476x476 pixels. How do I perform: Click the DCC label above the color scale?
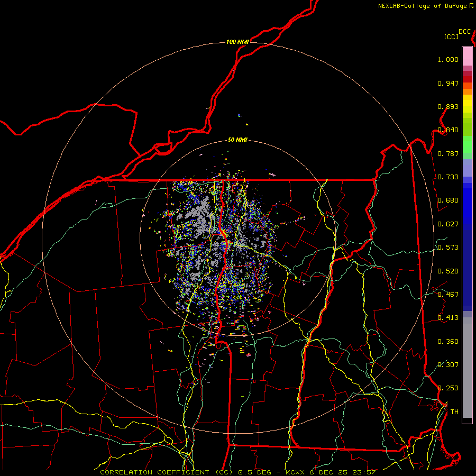coord(464,32)
